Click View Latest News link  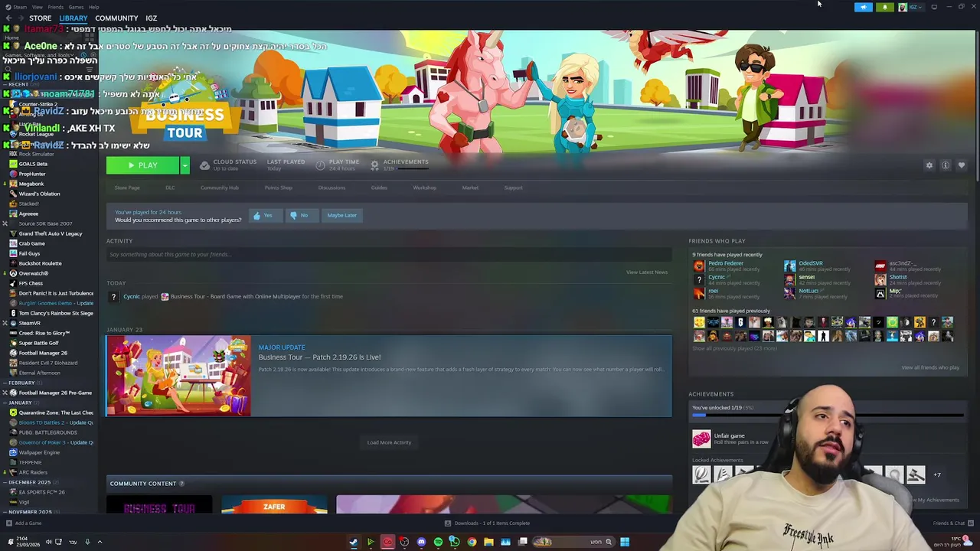647,272
